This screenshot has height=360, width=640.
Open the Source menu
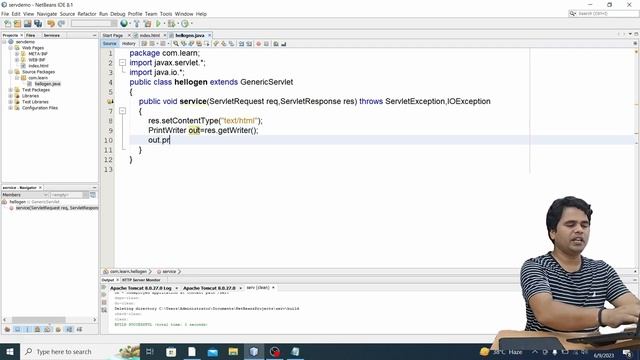(x=67, y=14)
